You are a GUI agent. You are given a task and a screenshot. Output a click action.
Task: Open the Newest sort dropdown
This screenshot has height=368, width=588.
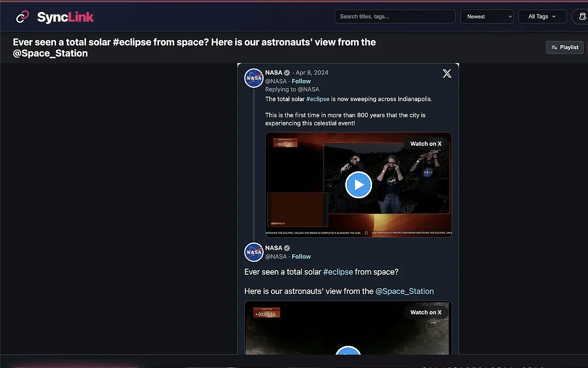click(x=487, y=17)
